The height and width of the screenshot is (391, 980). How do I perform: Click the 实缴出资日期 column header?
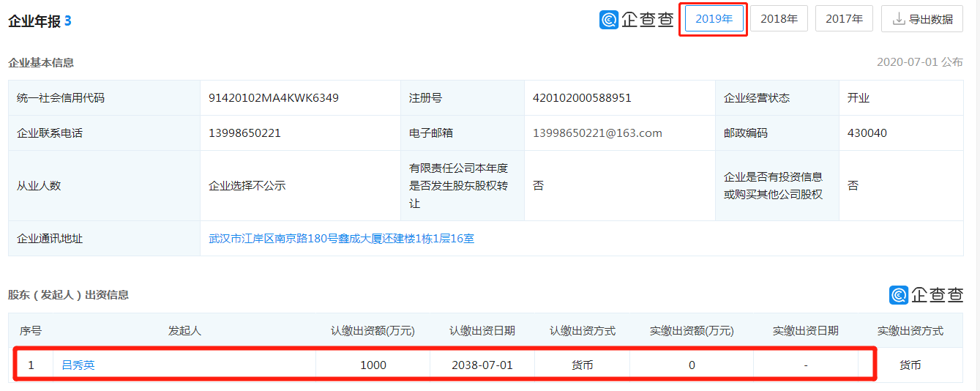click(806, 330)
